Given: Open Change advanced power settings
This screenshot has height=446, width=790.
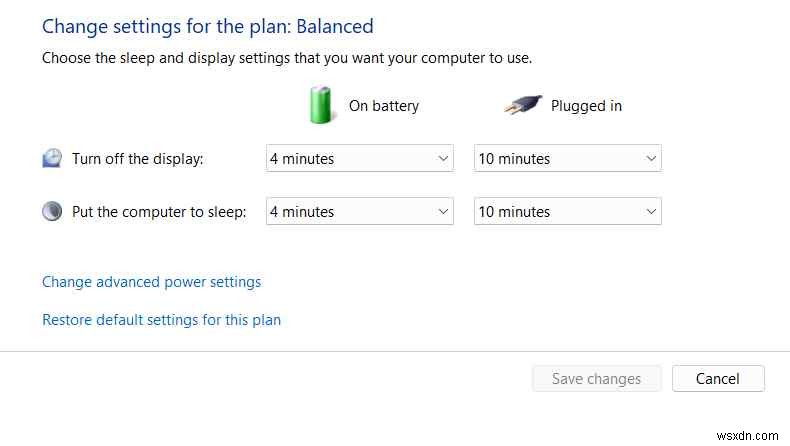Looking at the screenshot, I should coord(151,282).
